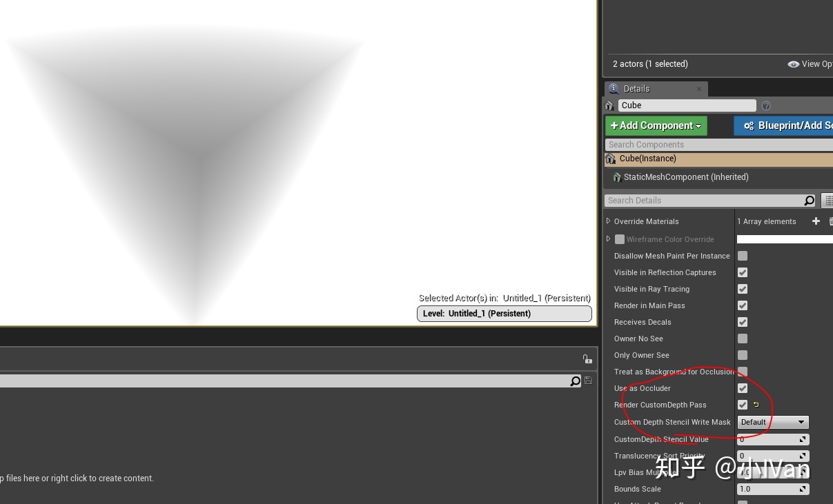
Task: Open the help icon next to actor name
Action: 766,105
